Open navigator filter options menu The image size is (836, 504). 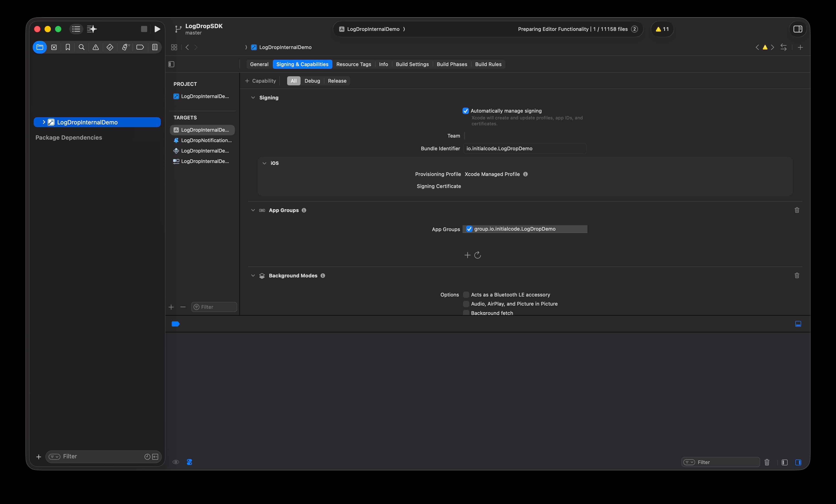click(54, 457)
